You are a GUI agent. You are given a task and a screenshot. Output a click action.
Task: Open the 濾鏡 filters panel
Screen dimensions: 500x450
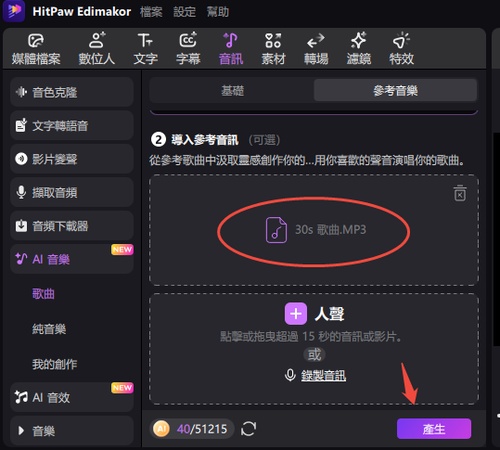click(x=359, y=49)
